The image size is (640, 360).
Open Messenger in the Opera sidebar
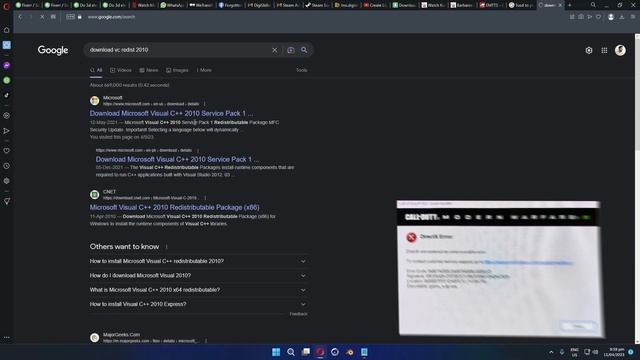(7, 65)
